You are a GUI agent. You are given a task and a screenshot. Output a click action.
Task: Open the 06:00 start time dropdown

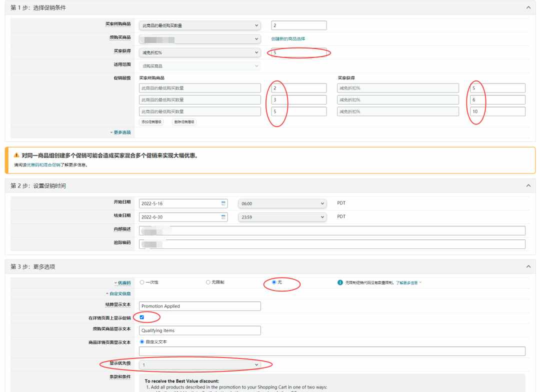[282, 203]
